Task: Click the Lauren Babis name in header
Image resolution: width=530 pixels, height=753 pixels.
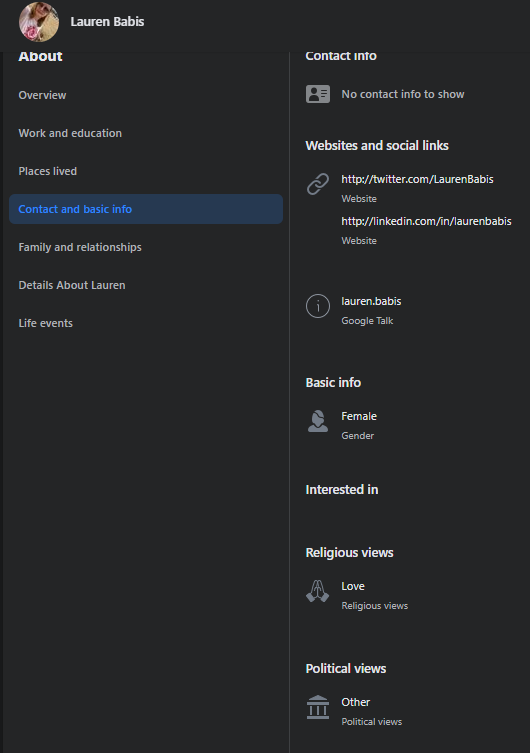Action: tap(107, 22)
